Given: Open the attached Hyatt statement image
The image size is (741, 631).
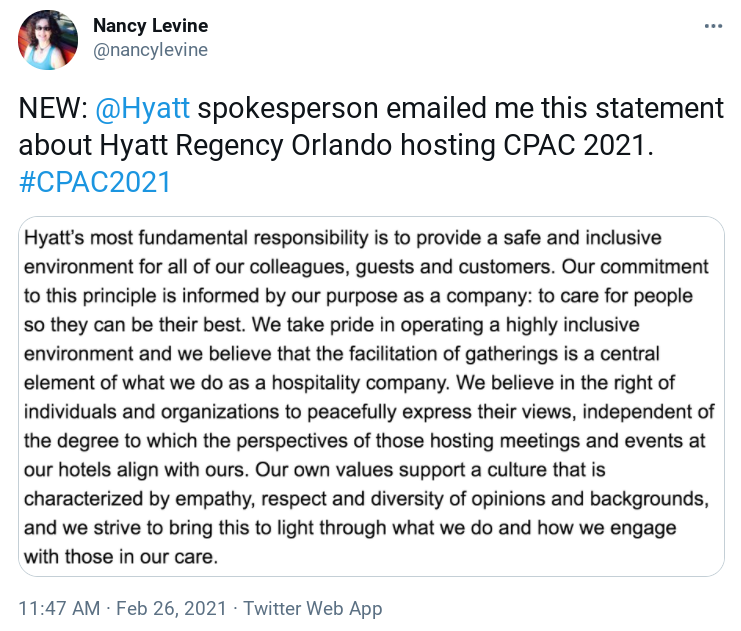Looking at the screenshot, I should 371,396.
